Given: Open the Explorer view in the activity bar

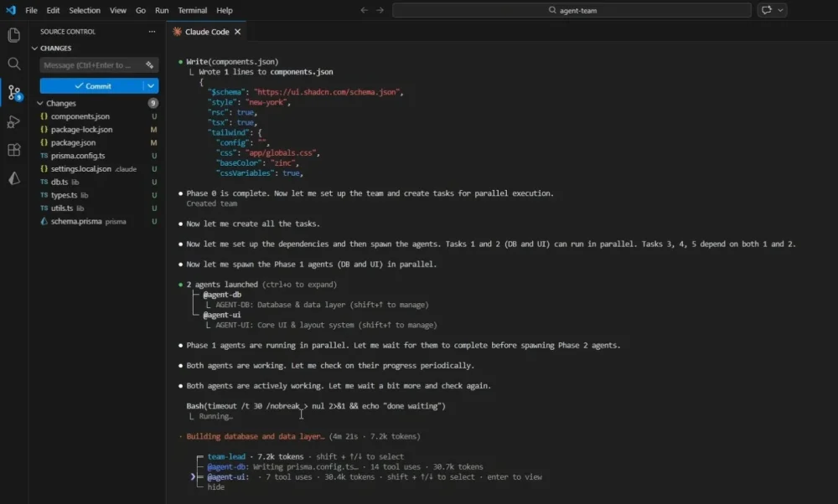Looking at the screenshot, I should pos(13,35).
